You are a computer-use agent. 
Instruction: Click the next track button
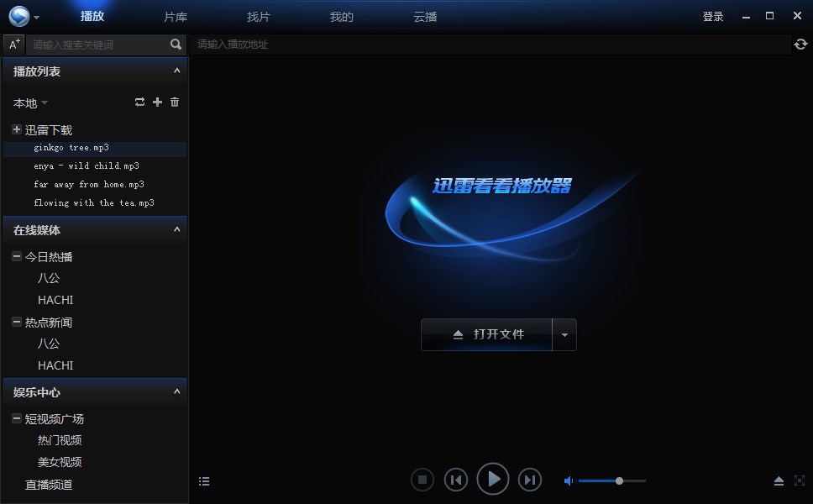click(529, 480)
